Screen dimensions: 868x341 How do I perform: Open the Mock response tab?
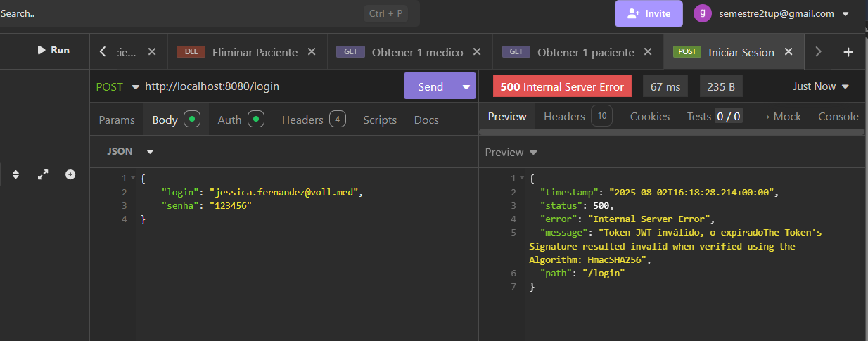tap(780, 116)
